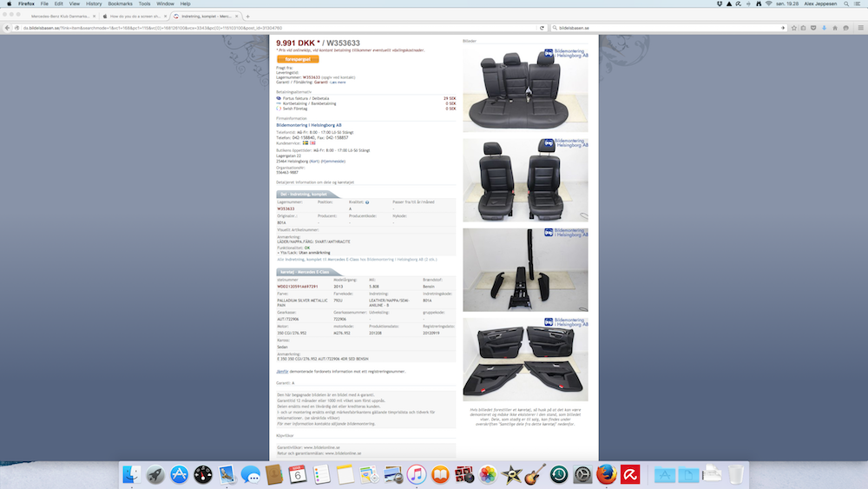Open the rear seat bench thumbnail
This screenshot has width=868, height=489.
click(x=525, y=89)
